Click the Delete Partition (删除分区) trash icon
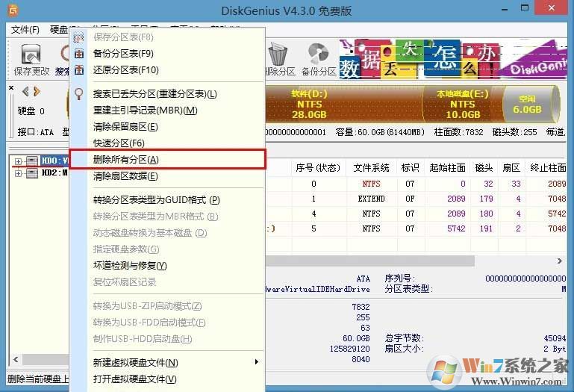This screenshot has height=392, width=574. point(278,54)
